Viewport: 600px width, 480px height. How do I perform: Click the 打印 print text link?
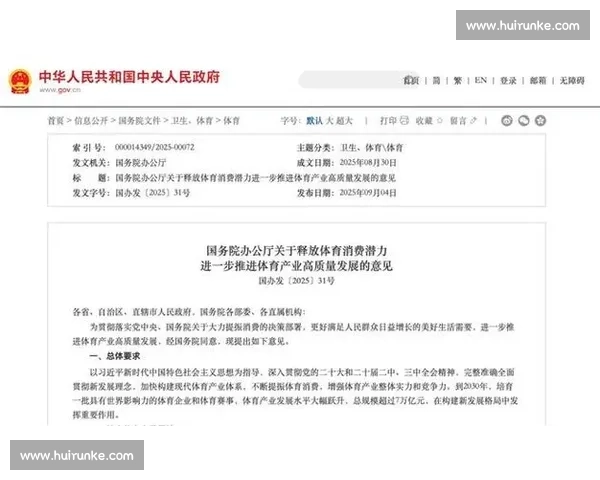point(388,121)
